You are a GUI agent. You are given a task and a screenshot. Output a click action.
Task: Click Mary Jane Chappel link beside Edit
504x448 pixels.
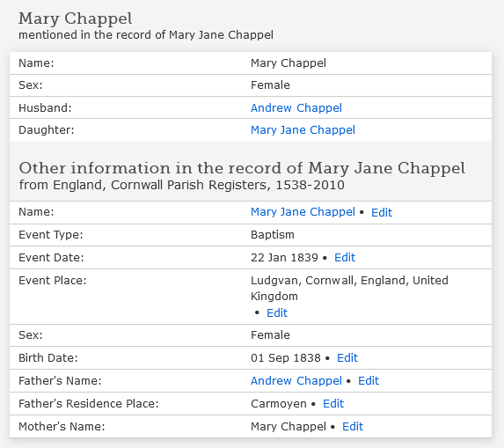[x=303, y=212]
